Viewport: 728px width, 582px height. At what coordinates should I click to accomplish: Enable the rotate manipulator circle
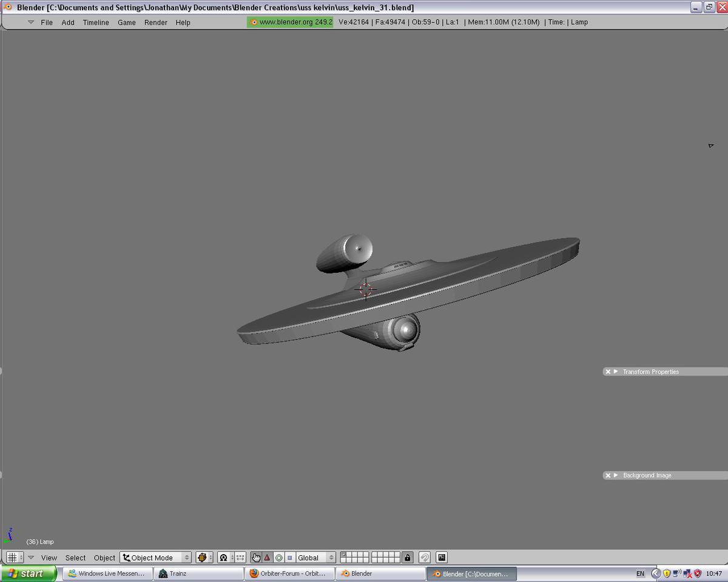click(x=278, y=557)
